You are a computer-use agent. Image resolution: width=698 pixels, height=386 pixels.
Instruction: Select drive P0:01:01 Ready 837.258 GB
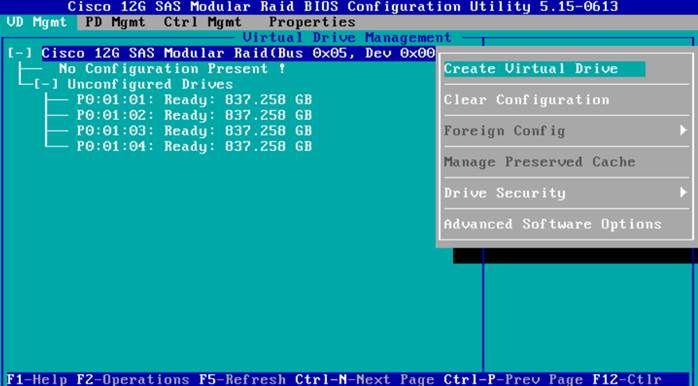click(194, 100)
